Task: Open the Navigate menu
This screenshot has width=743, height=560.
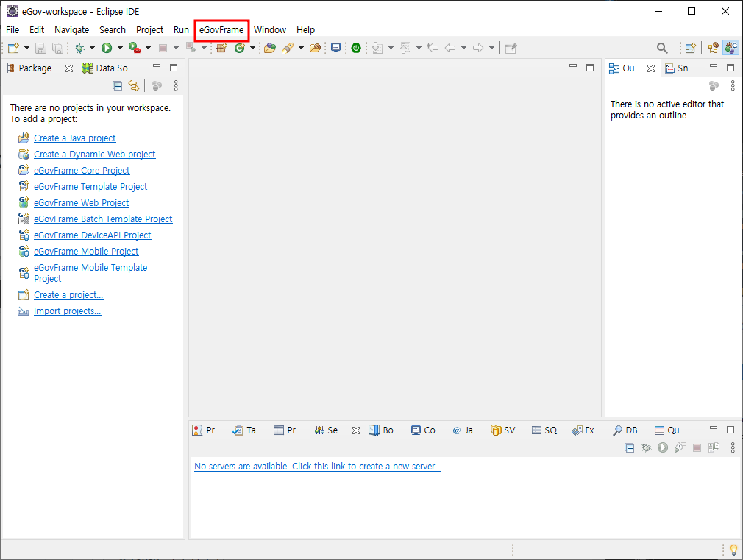Action: point(71,30)
